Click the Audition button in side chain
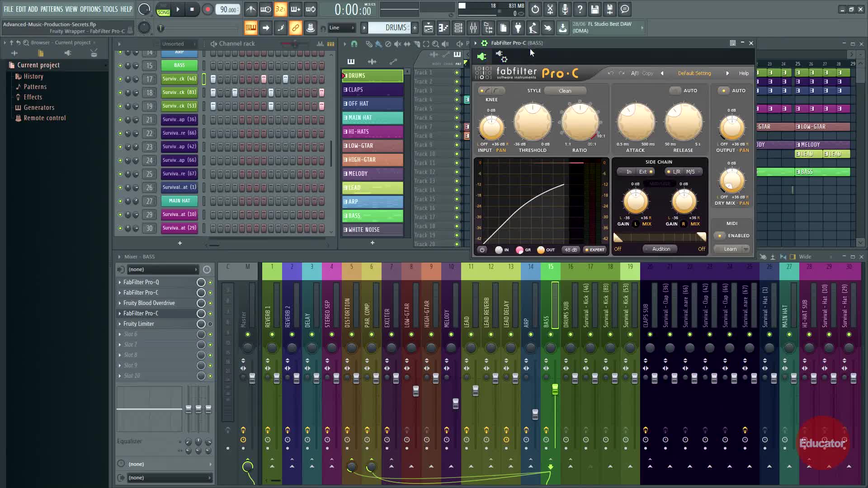The height and width of the screenshot is (488, 868). [x=660, y=249]
